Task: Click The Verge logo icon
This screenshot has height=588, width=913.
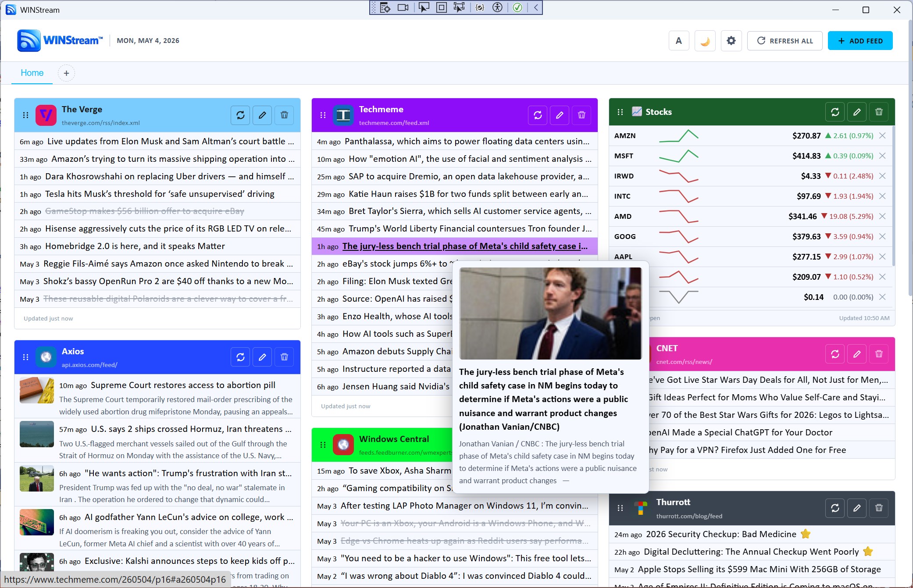Action: coord(46,115)
